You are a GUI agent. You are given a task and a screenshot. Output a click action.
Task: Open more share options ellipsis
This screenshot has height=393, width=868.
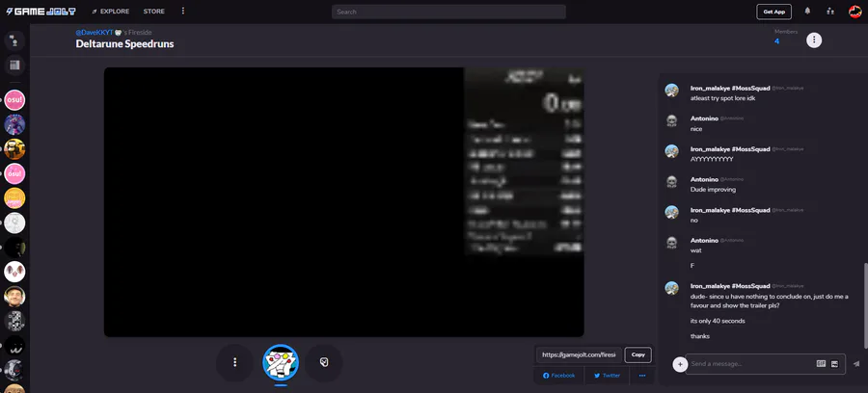(x=642, y=376)
